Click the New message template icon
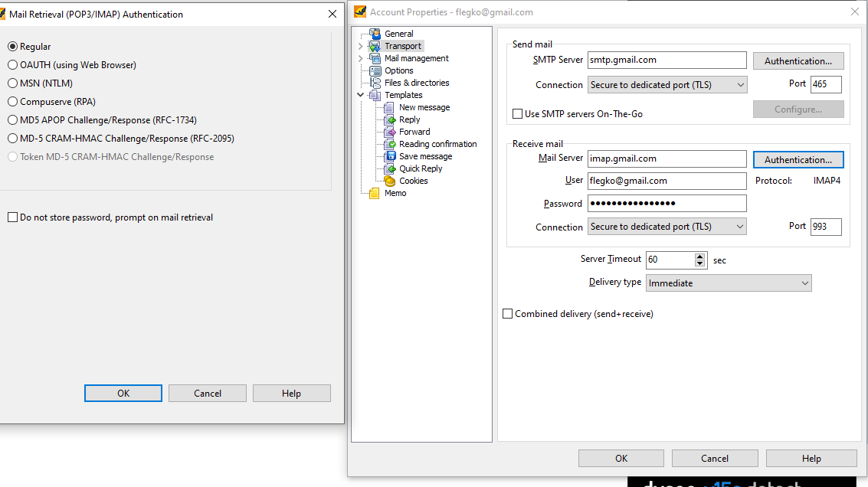The height and width of the screenshot is (487, 868). click(x=389, y=107)
